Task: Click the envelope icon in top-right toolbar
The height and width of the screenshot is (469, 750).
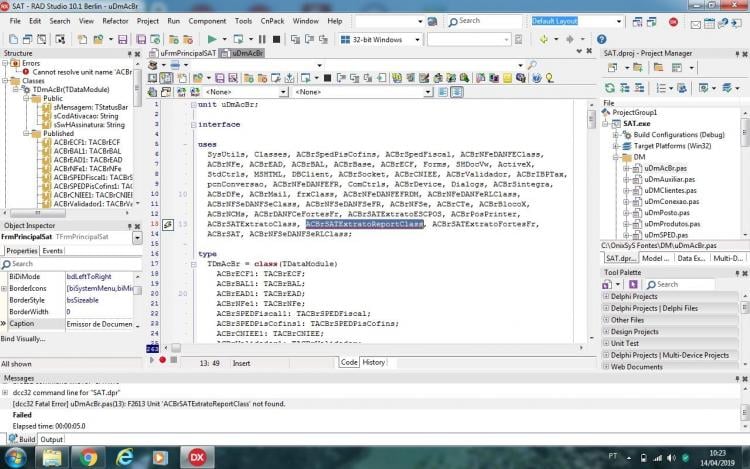Action: pos(696,23)
